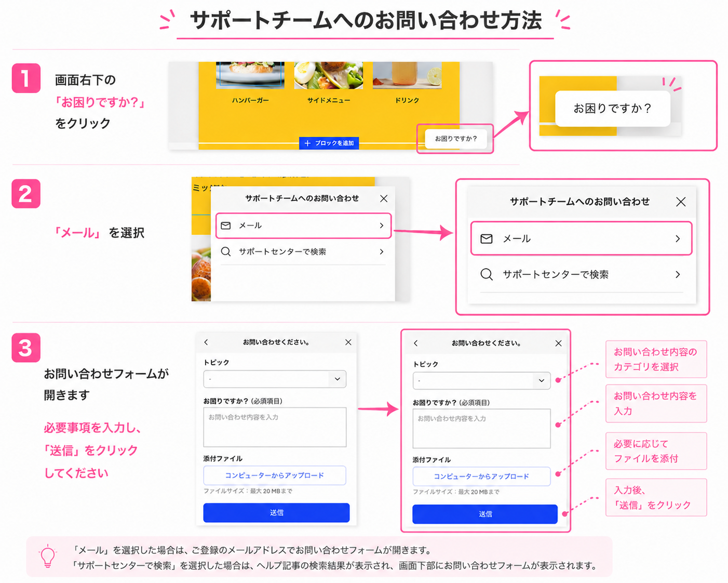
Task: Click the mail envelope icon in the enlarged step 2 dialog
Action: click(487, 239)
